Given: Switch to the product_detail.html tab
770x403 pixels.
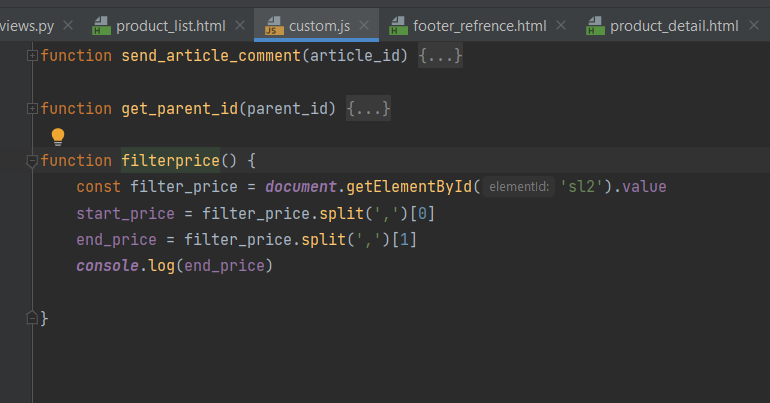Looking at the screenshot, I should [x=673, y=25].
